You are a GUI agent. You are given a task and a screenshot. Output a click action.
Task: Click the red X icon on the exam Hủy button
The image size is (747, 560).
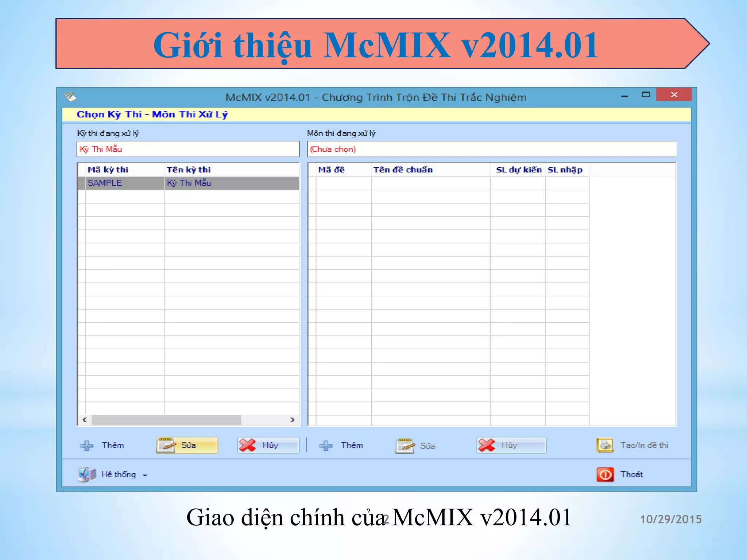click(247, 445)
